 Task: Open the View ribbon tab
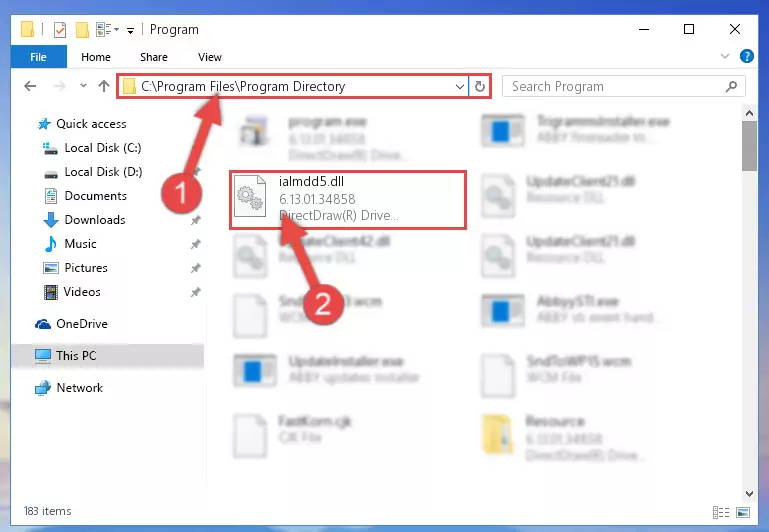coord(209,57)
